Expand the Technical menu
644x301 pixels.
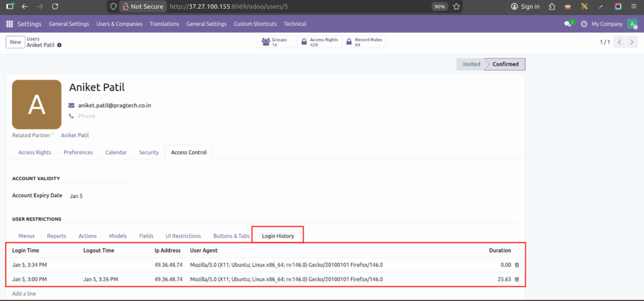point(295,24)
